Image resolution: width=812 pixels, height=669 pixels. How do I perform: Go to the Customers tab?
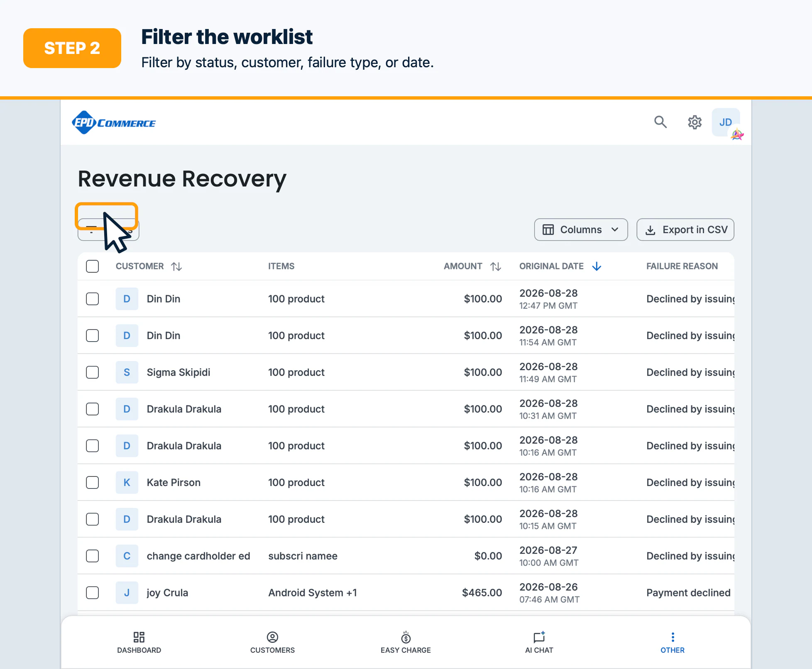272,642
